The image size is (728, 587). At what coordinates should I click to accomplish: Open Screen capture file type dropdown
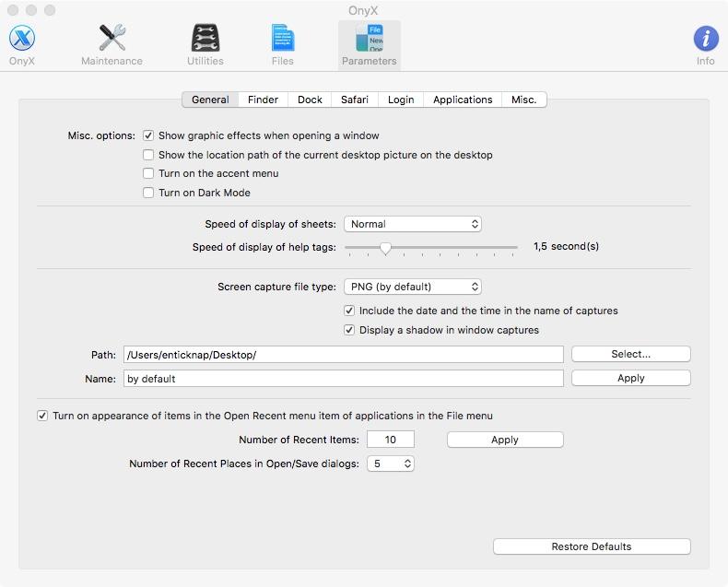point(413,287)
